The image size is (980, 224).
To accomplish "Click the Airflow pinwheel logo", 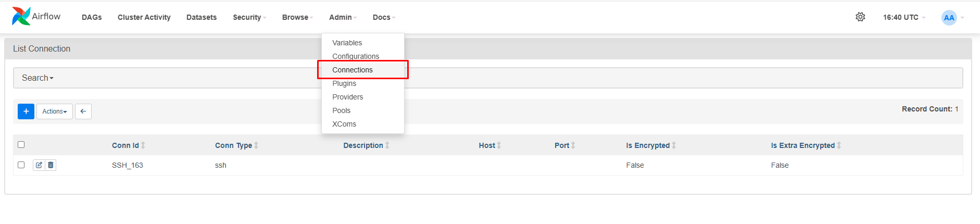I will 21,17.
